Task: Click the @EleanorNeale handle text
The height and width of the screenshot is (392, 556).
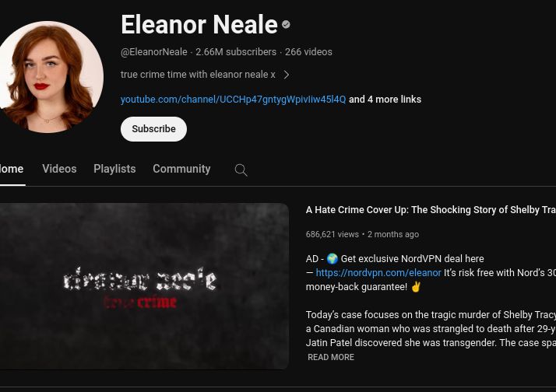Action: click(x=154, y=52)
